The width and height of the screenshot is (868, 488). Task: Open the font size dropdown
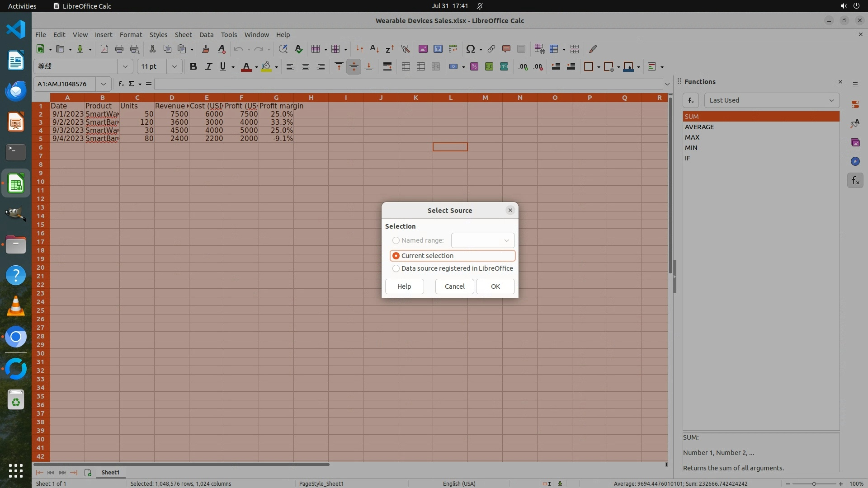(x=174, y=67)
